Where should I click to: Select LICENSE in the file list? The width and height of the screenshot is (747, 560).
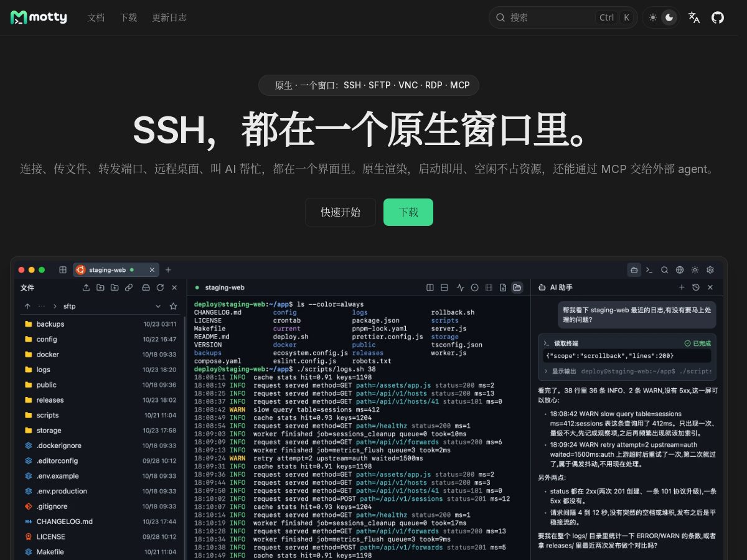pyautogui.click(x=100, y=536)
